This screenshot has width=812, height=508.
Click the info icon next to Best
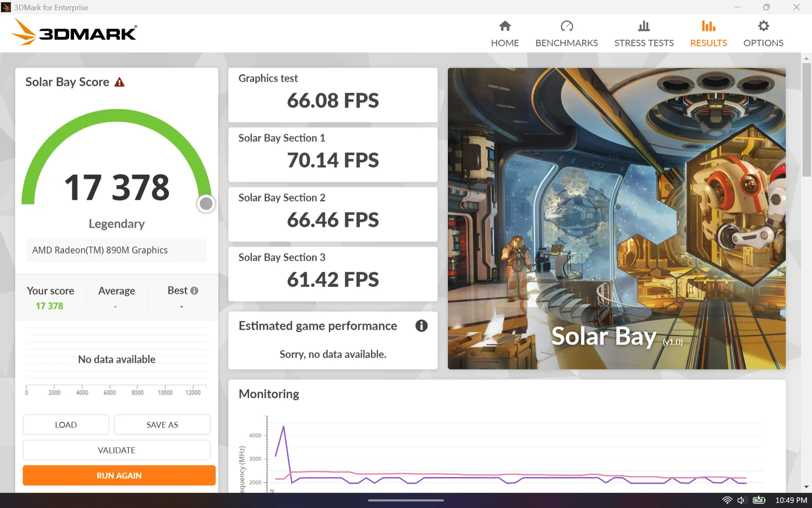point(194,291)
